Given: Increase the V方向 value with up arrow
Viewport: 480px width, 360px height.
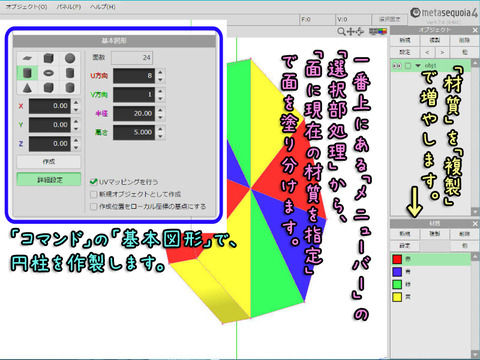Looking at the screenshot, I should point(161,91).
